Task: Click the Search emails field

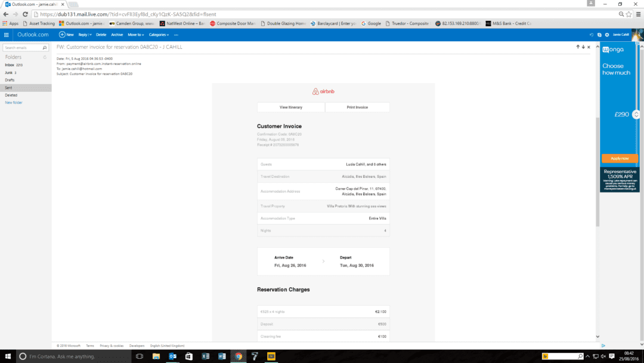Action: click(22, 48)
